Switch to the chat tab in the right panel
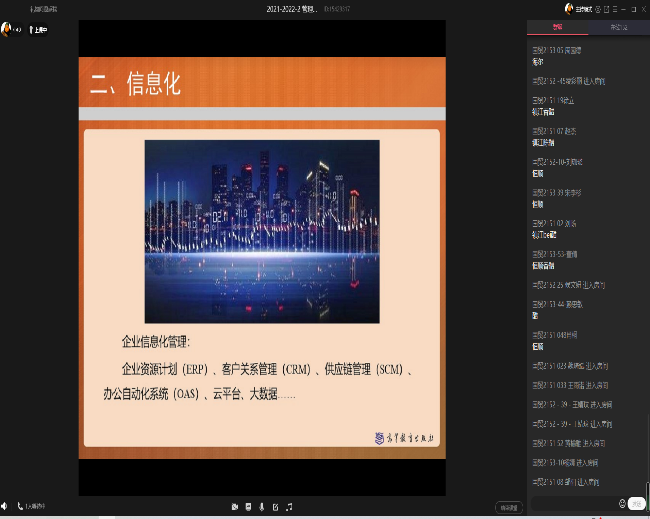The image size is (650, 519). click(x=557, y=28)
